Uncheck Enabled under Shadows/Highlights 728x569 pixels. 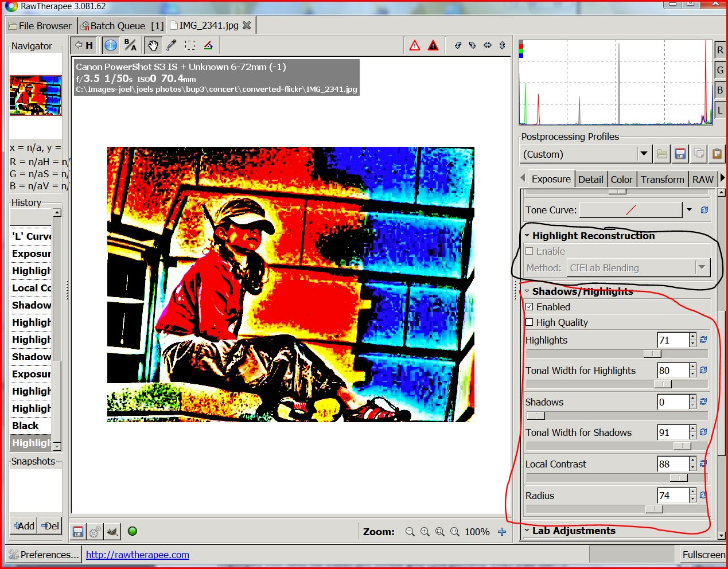point(529,306)
